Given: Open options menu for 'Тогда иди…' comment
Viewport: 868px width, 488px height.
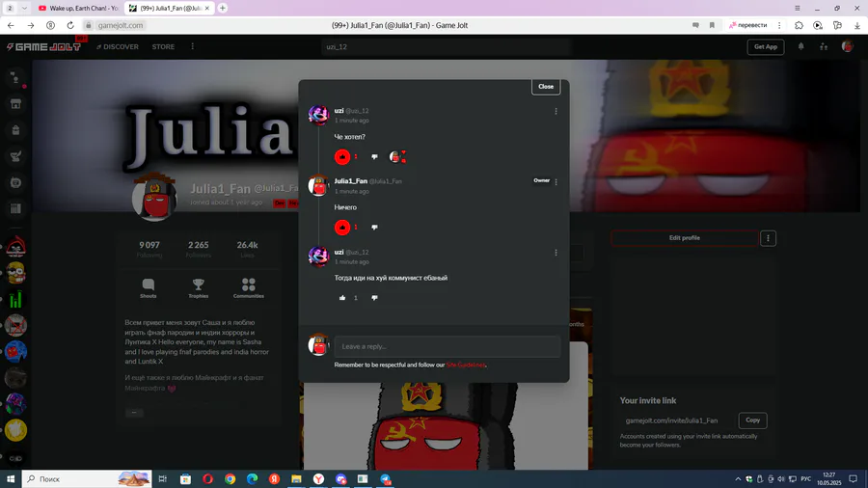Looking at the screenshot, I should (556, 253).
